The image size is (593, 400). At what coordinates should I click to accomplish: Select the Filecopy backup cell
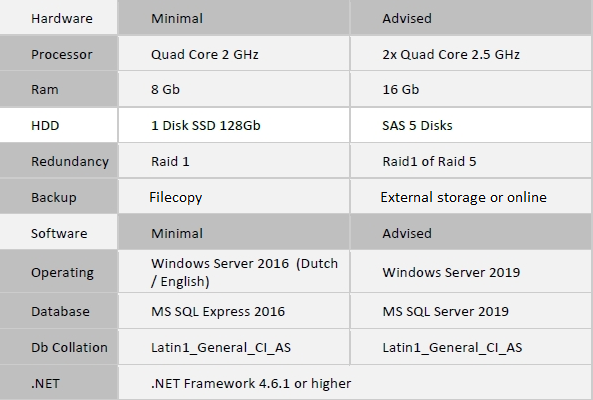click(x=234, y=197)
